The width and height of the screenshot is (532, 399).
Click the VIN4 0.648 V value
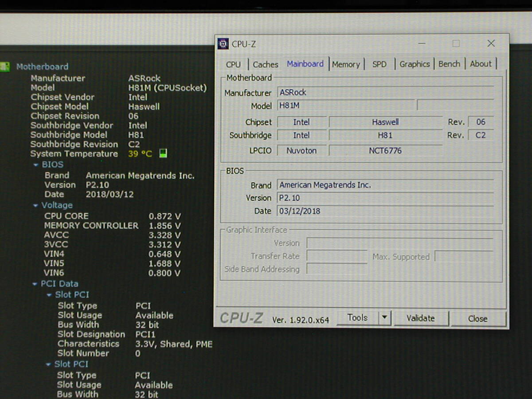tap(164, 254)
